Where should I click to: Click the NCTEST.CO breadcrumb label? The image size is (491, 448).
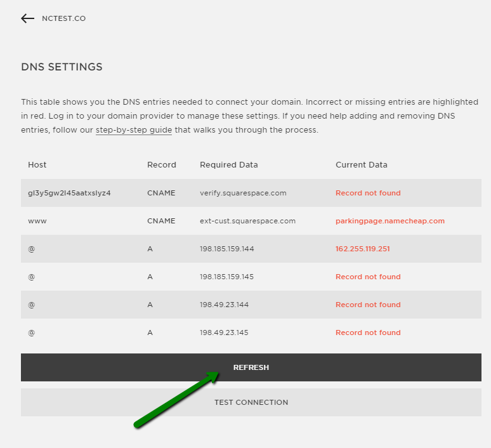tap(64, 18)
